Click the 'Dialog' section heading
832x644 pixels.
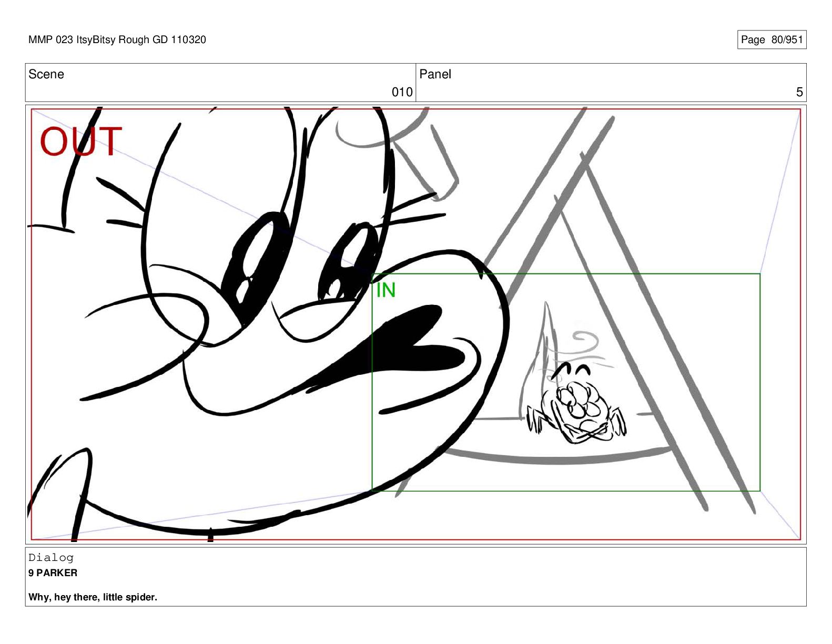click(x=51, y=558)
